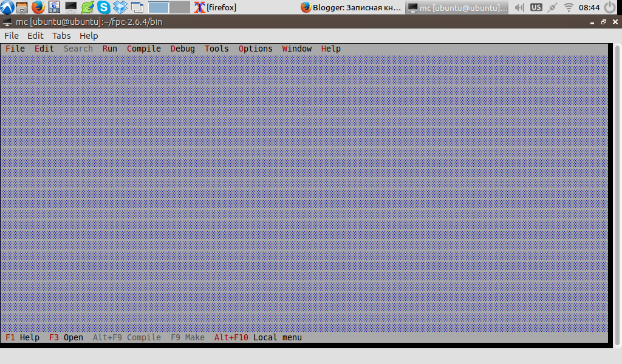Open the Wi-Fi network tray icon
The image size is (622, 364).
569,7
